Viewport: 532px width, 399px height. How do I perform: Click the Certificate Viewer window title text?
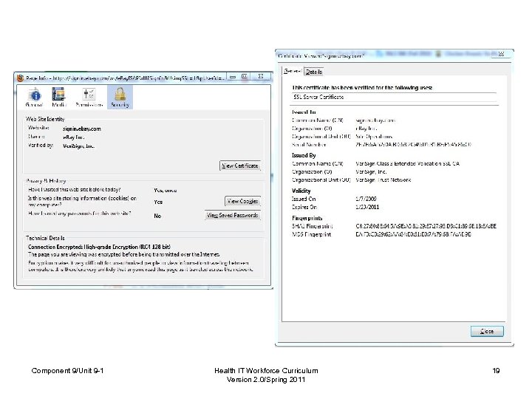point(321,55)
